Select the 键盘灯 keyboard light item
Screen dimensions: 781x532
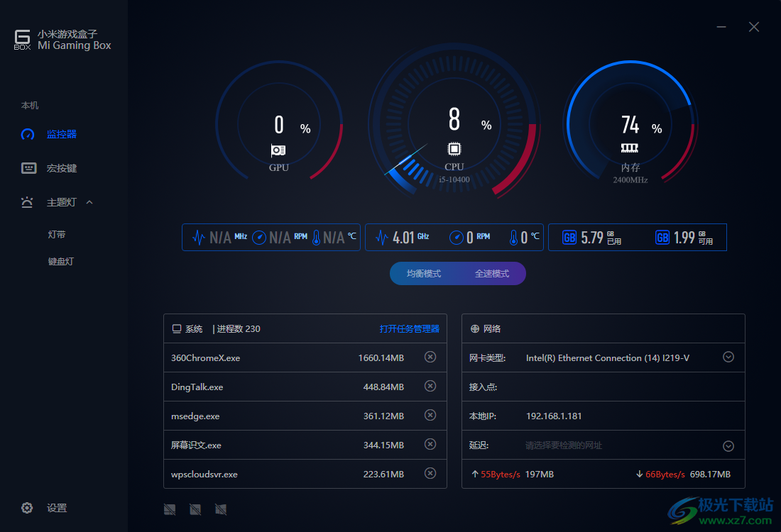pyautogui.click(x=61, y=261)
